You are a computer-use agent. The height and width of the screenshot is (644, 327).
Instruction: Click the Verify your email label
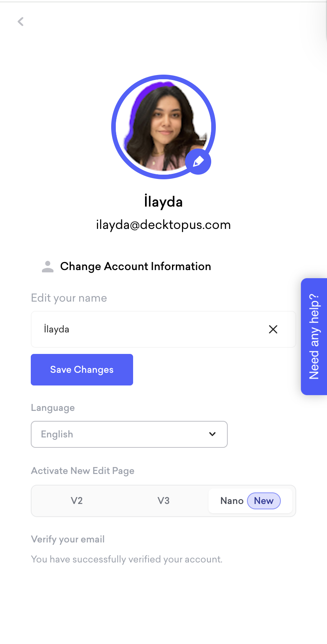click(x=68, y=539)
